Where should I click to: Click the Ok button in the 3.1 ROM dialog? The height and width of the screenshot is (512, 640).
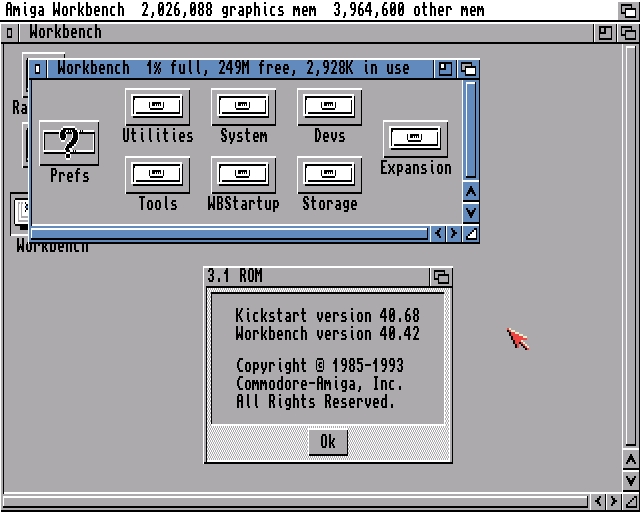328,442
